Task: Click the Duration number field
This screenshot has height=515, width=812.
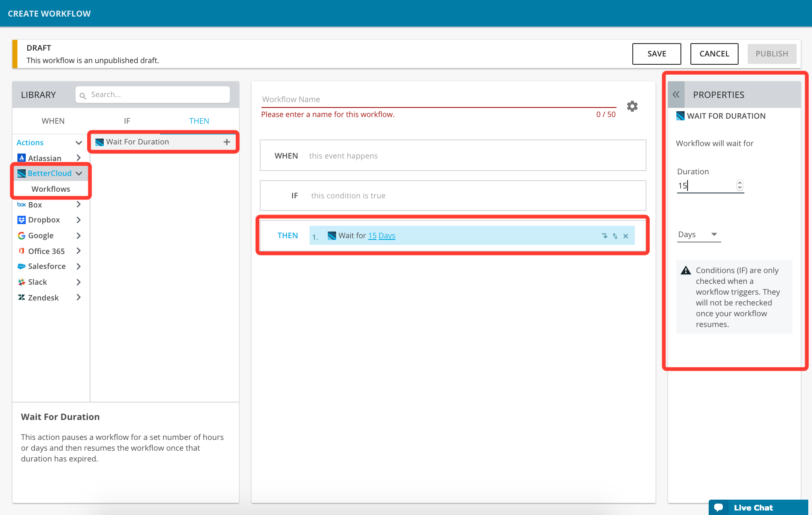Action: click(x=710, y=185)
